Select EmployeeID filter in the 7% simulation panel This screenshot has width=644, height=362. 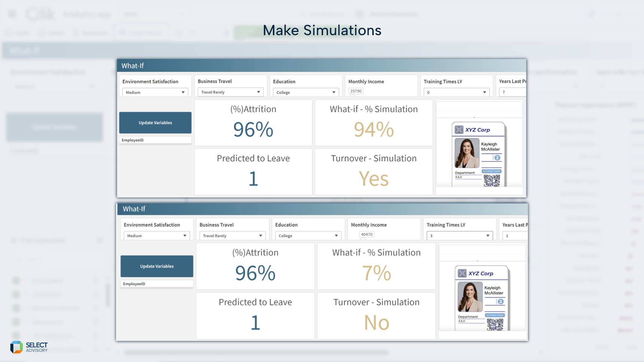[x=157, y=284]
